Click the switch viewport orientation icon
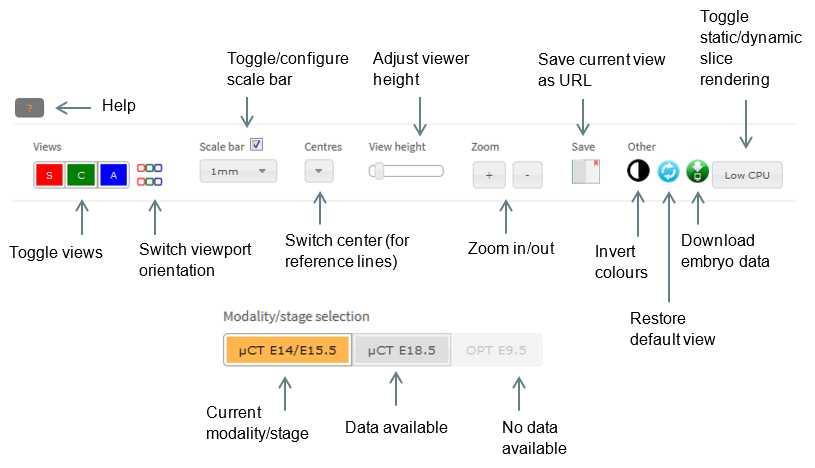This screenshot has height=468, width=815. (150, 175)
